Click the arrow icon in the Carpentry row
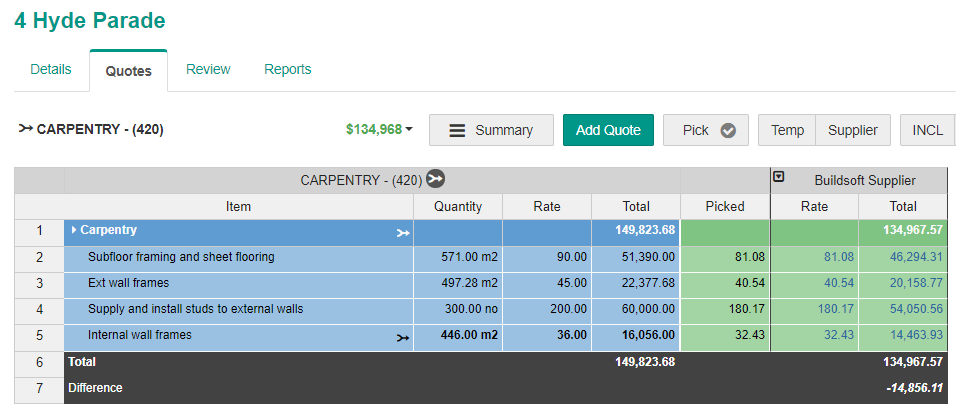 click(402, 232)
